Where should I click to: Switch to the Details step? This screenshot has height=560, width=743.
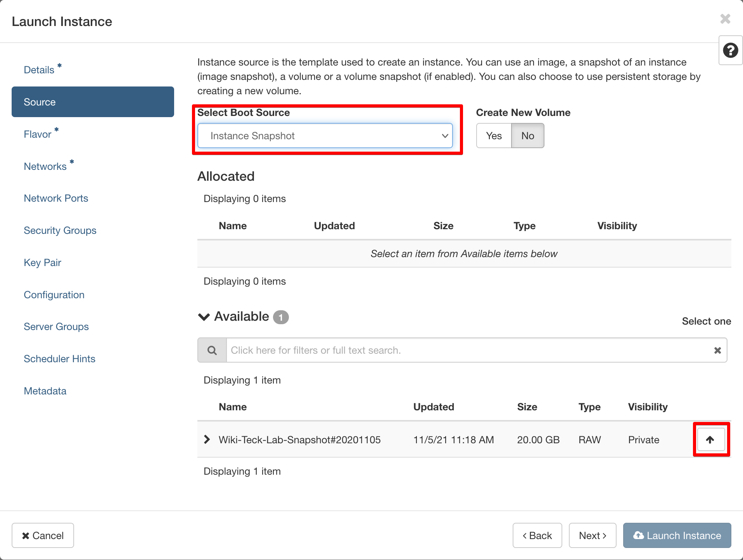pos(39,70)
